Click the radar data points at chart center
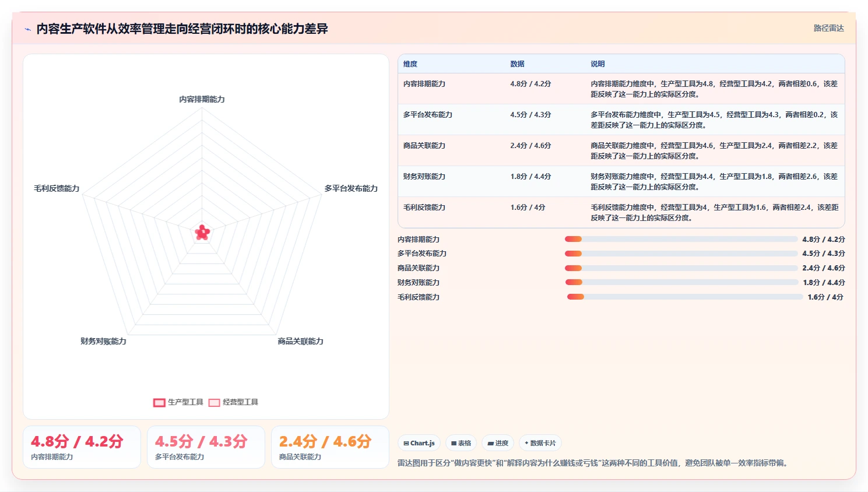868x492 pixels. [202, 233]
